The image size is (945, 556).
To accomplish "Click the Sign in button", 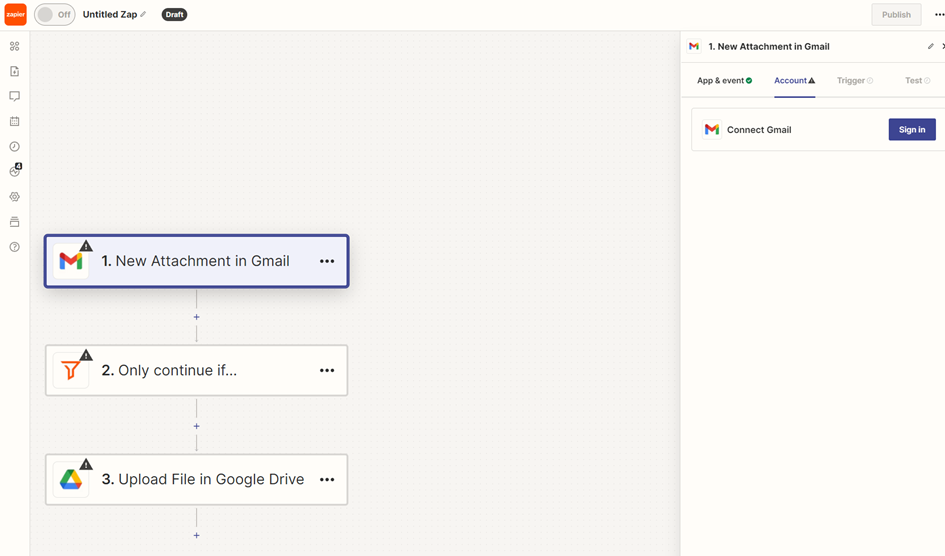I will click(912, 130).
